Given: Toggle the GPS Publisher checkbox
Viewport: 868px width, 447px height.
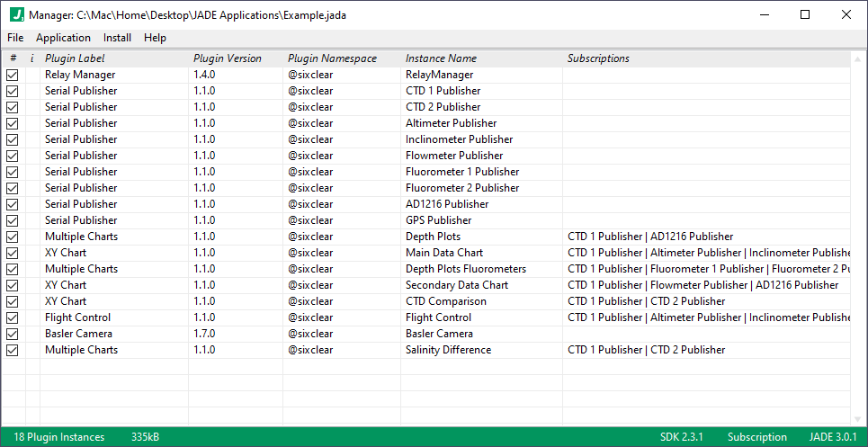Looking at the screenshot, I should tap(13, 220).
